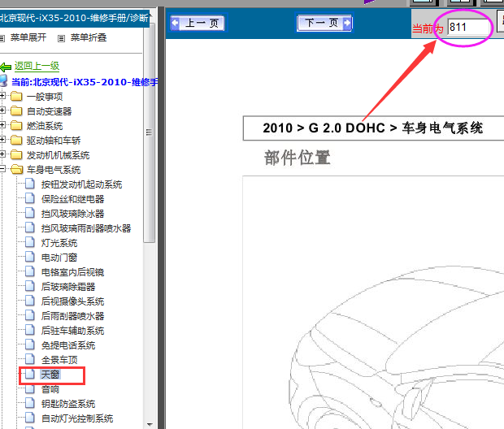
Task: Click page icon beside 按钮发动机起动系统
Action: click(x=30, y=184)
